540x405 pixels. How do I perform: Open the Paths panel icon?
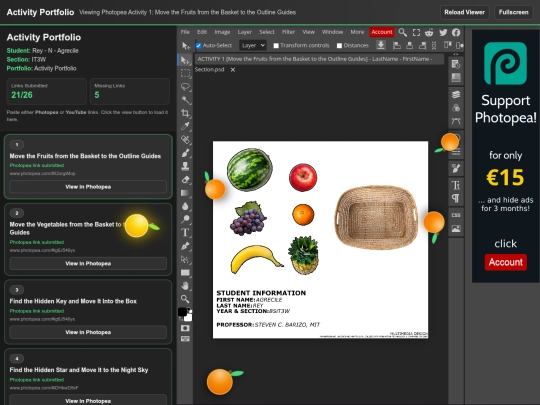[x=456, y=121]
